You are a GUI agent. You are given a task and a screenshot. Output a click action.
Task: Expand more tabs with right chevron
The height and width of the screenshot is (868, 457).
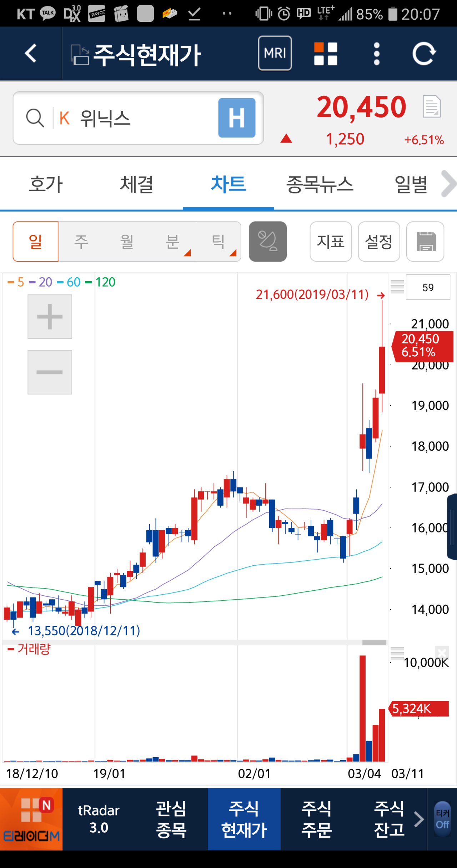[448, 184]
